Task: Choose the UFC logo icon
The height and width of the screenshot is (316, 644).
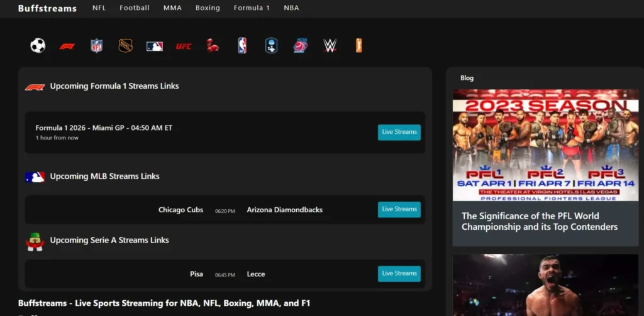Action: [184, 46]
